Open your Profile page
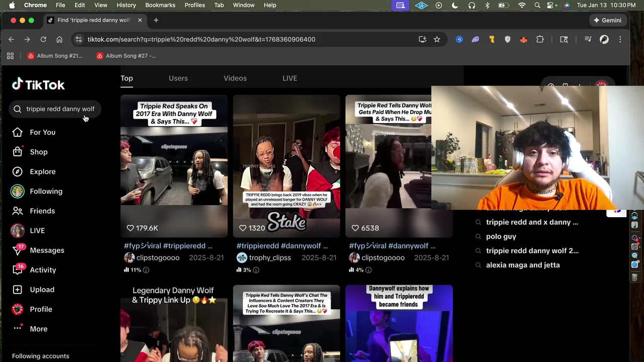Screen dimensions: 644x362 [x=41, y=309]
